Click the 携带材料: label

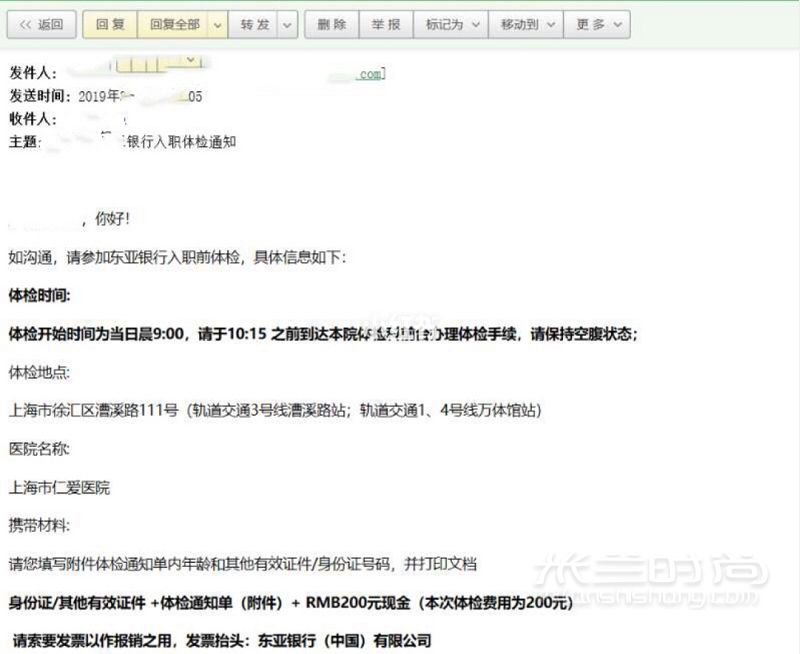[x=39, y=525]
